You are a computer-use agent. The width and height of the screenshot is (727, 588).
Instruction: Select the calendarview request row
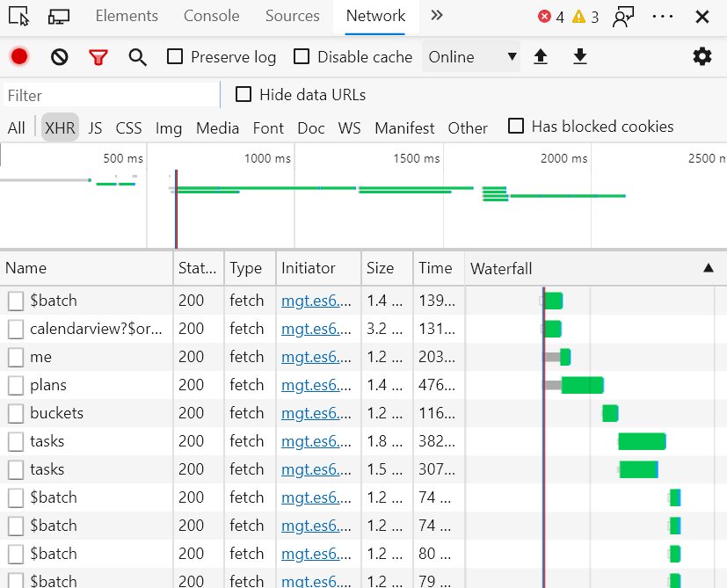point(364,329)
